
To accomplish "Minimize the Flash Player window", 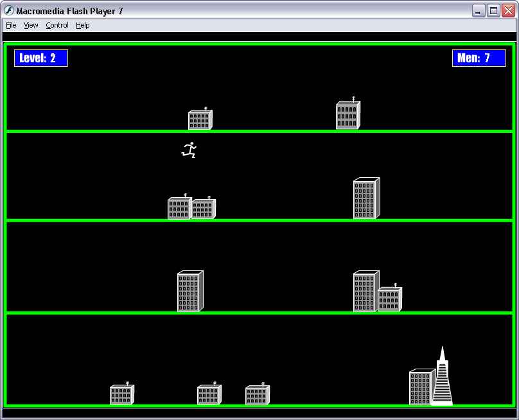I will (x=478, y=11).
